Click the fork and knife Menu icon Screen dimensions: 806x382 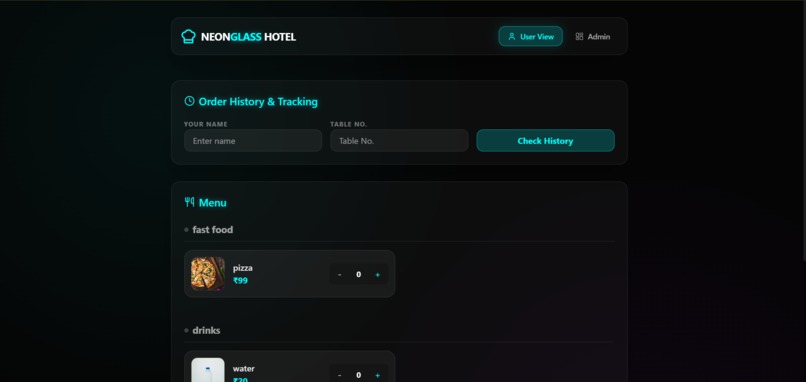189,202
